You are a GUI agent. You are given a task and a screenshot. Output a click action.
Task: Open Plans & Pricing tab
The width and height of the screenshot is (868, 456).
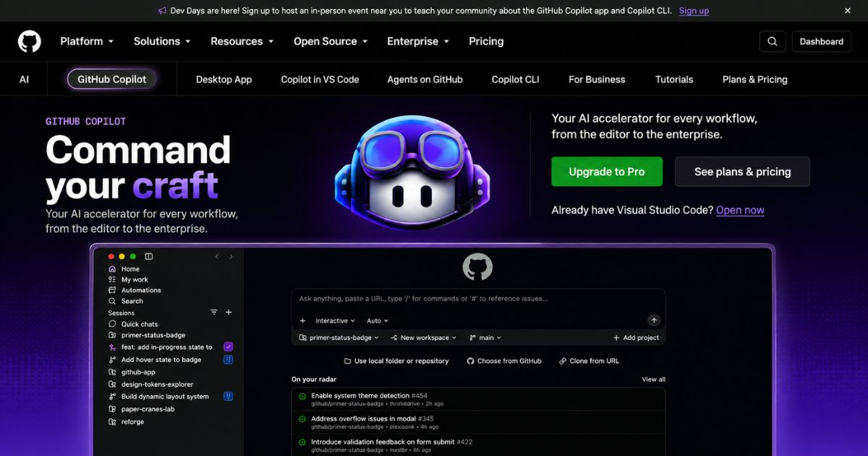tap(755, 80)
